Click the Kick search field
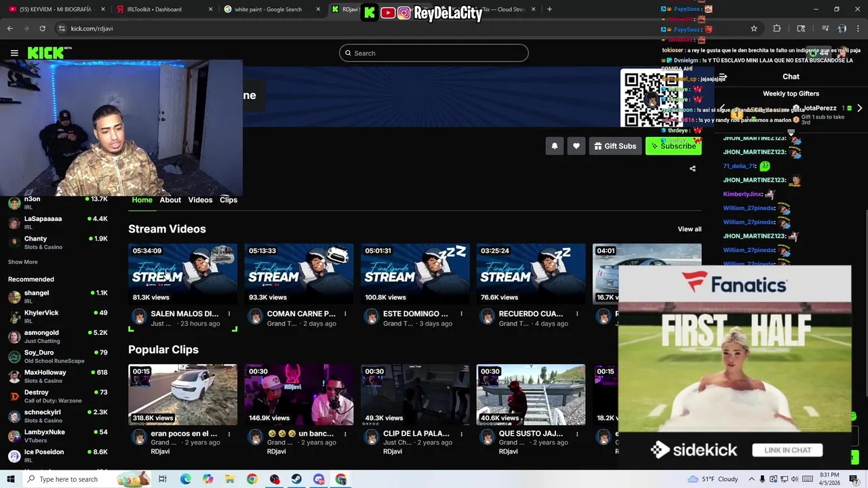 point(434,53)
